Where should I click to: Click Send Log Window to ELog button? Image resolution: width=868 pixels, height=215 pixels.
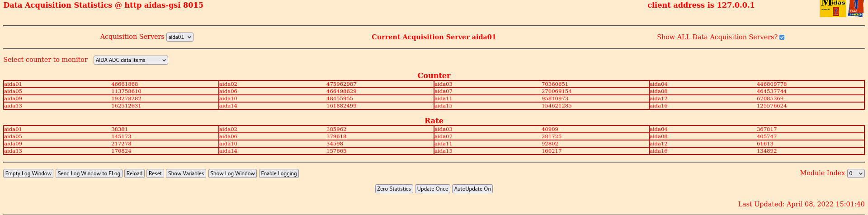click(x=89, y=173)
